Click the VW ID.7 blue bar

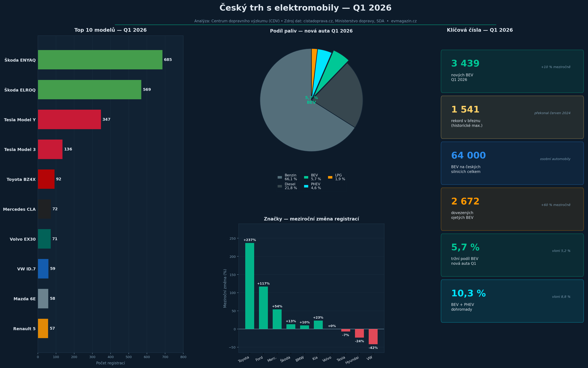pos(43,269)
